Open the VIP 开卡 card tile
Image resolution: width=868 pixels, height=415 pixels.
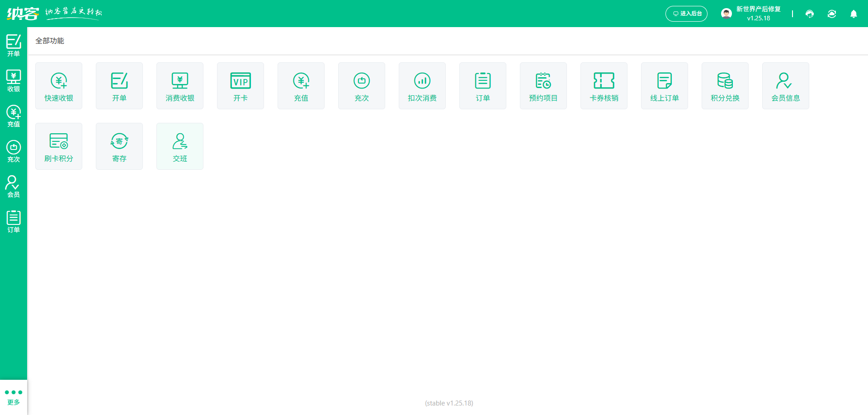click(x=241, y=86)
